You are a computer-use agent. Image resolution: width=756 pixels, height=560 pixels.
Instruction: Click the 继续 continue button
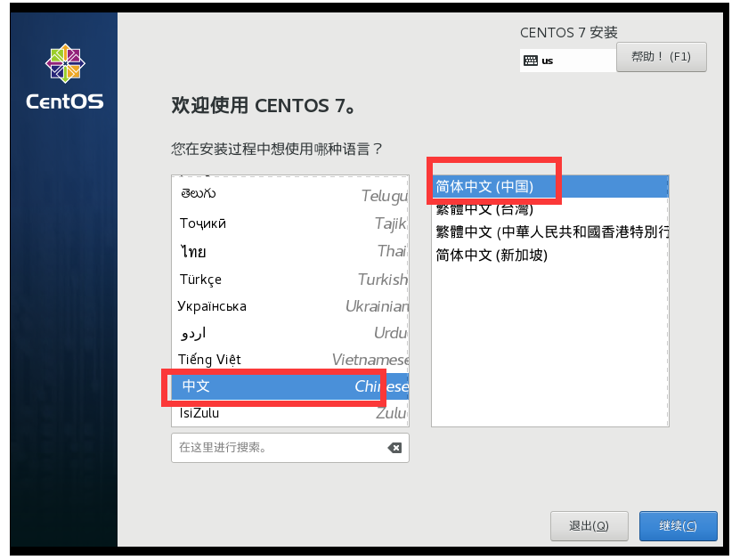(678, 526)
